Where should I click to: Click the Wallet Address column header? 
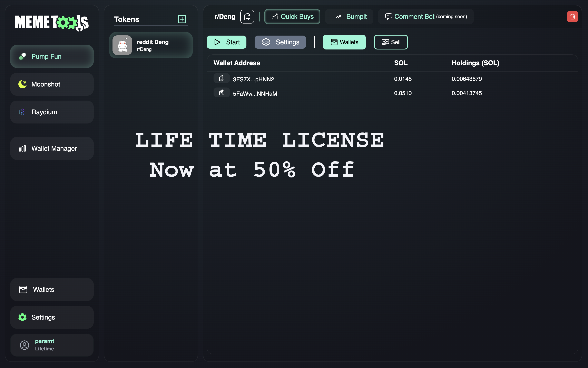click(237, 63)
